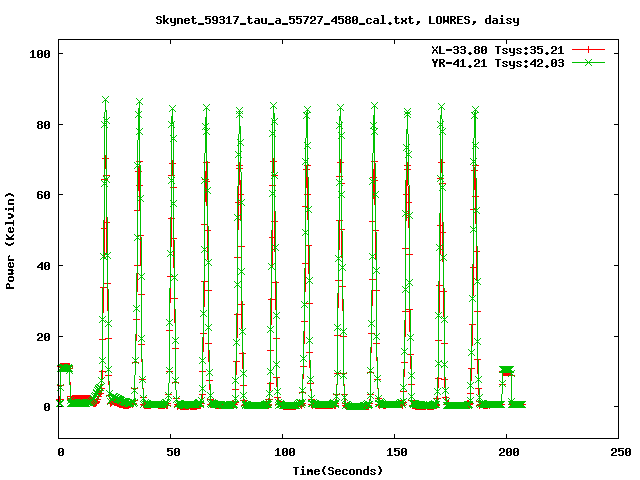Click the 150 tick on the x-axis
Image resolution: width=640 pixels, height=480 pixels.
point(395,452)
